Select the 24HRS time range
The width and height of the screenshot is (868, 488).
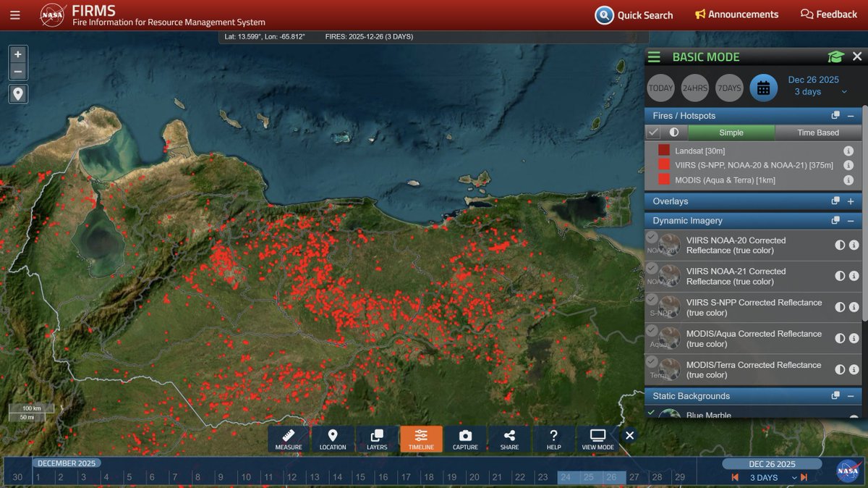click(x=695, y=88)
